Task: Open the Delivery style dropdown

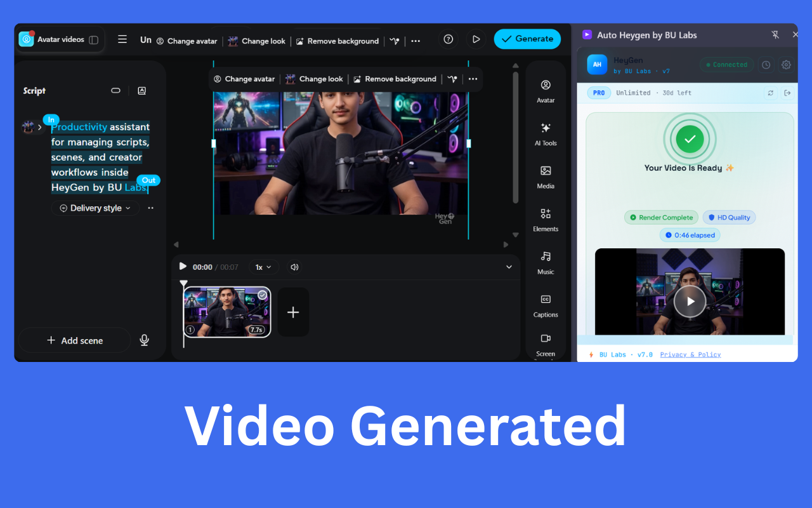Action: pos(95,208)
